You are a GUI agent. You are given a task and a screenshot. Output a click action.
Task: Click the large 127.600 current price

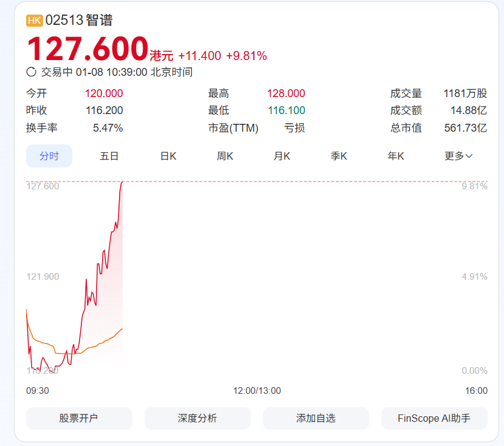pyautogui.click(x=87, y=49)
